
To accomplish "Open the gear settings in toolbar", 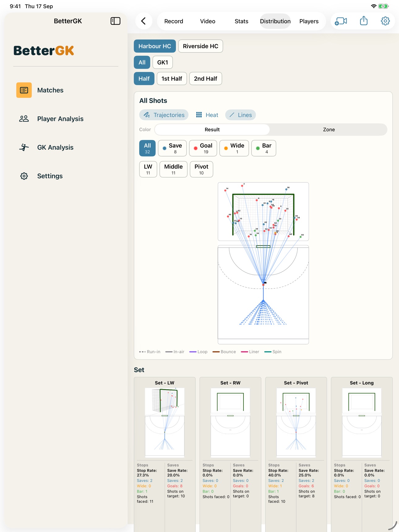I will click(385, 21).
